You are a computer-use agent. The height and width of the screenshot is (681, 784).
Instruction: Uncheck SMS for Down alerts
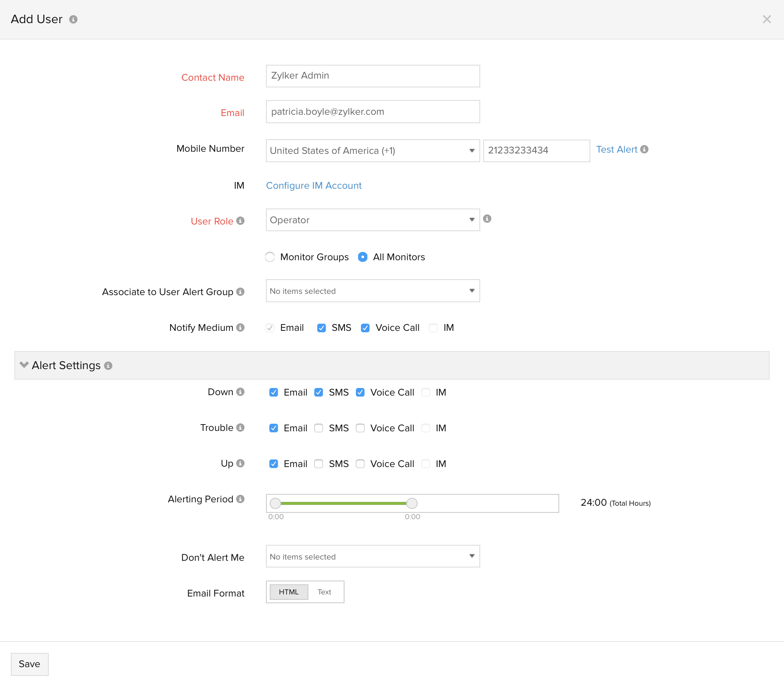(x=318, y=392)
